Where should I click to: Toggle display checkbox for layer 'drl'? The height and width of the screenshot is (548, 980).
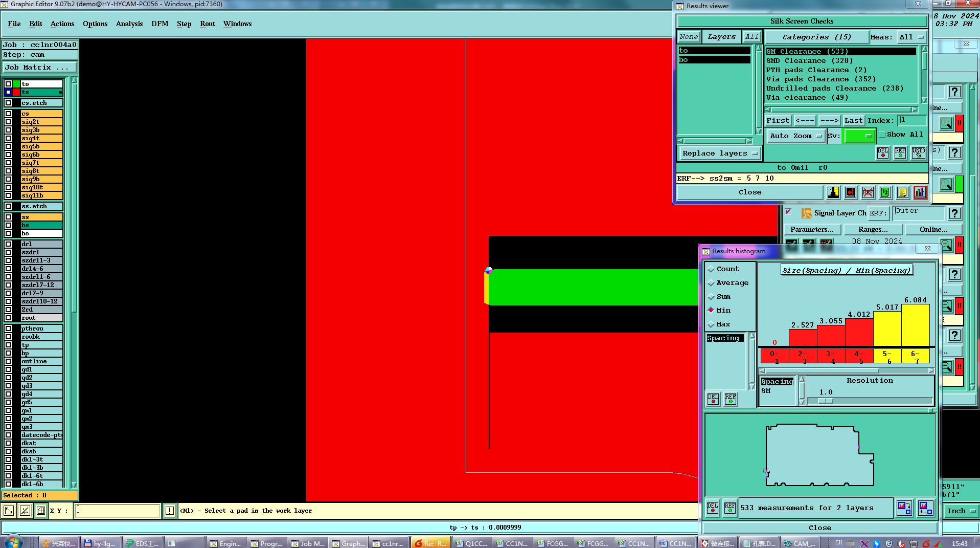[x=8, y=244]
